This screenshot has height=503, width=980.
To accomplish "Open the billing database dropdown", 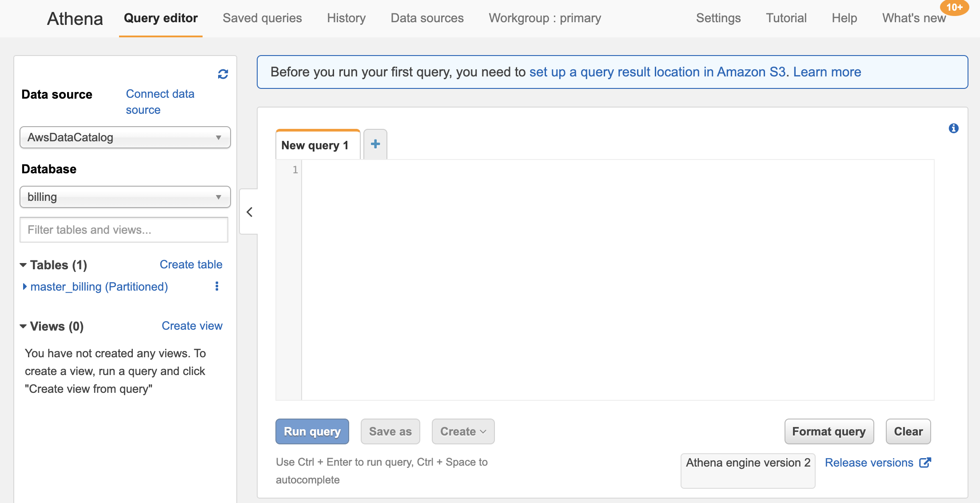I will click(125, 197).
